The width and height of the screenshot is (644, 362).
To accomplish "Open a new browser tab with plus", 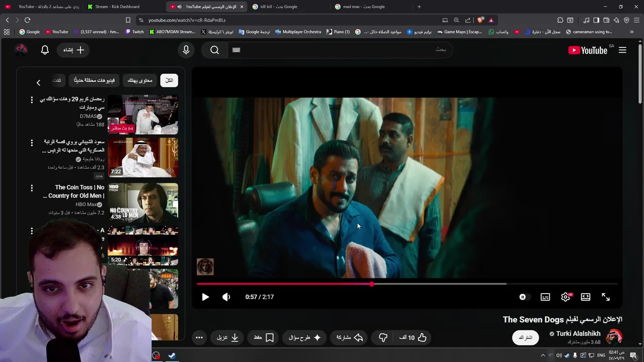I will point(419,7).
